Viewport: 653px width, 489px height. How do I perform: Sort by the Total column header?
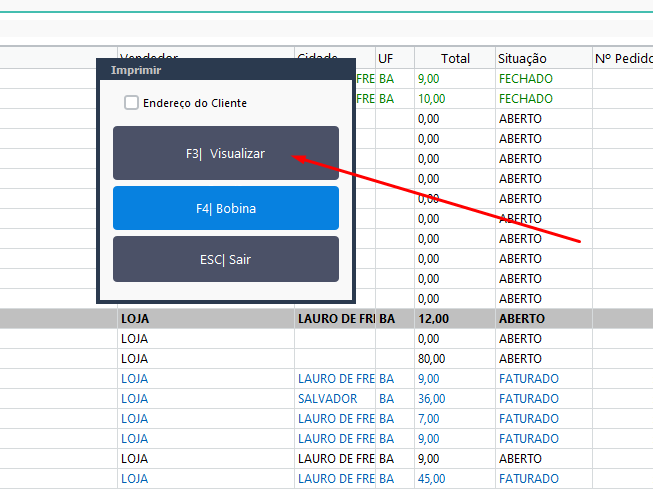click(455, 58)
